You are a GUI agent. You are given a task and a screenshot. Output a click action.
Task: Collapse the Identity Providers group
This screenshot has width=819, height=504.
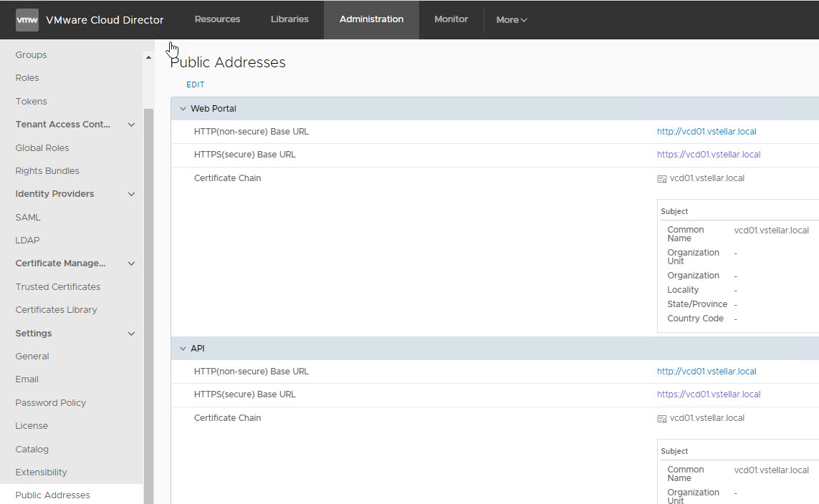pyautogui.click(x=131, y=194)
